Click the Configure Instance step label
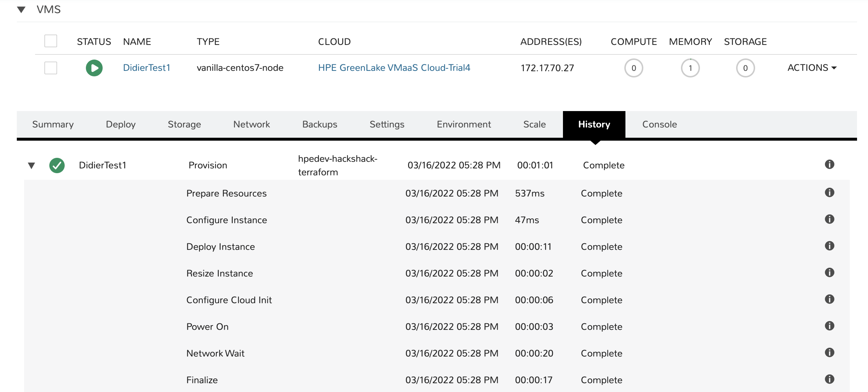 point(226,220)
